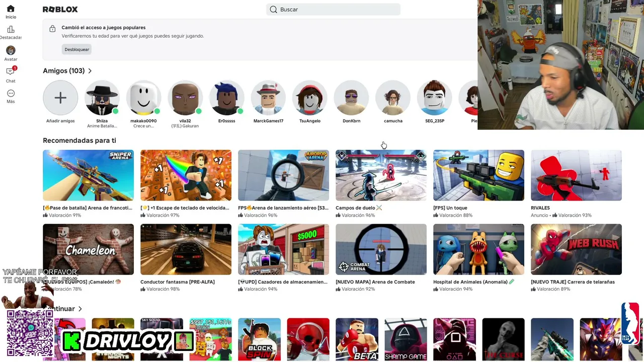Click the 'RIVALES' title text
Screen dimensions: 644x362
click(x=540, y=208)
